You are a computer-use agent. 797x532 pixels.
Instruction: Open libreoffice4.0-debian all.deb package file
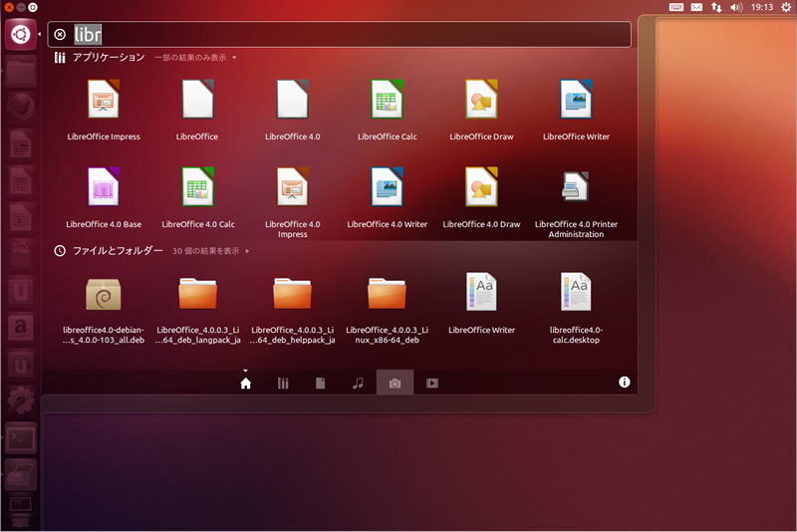point(104,294)
